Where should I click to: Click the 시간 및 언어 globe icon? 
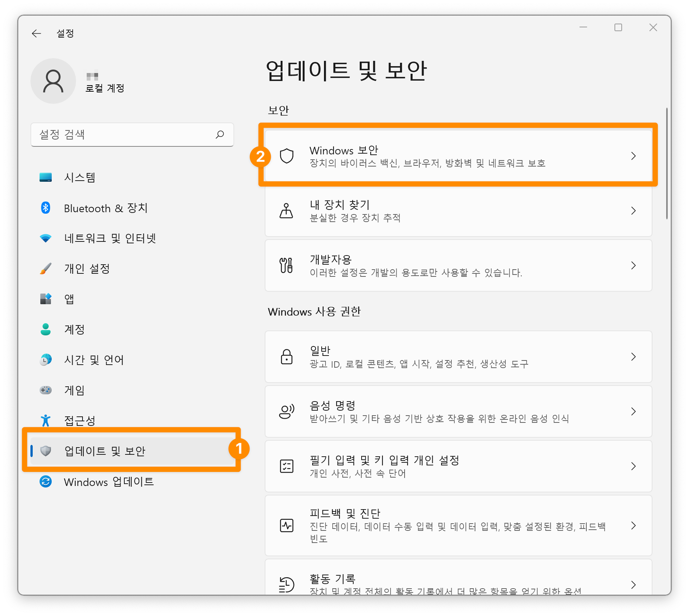[46, 360]
